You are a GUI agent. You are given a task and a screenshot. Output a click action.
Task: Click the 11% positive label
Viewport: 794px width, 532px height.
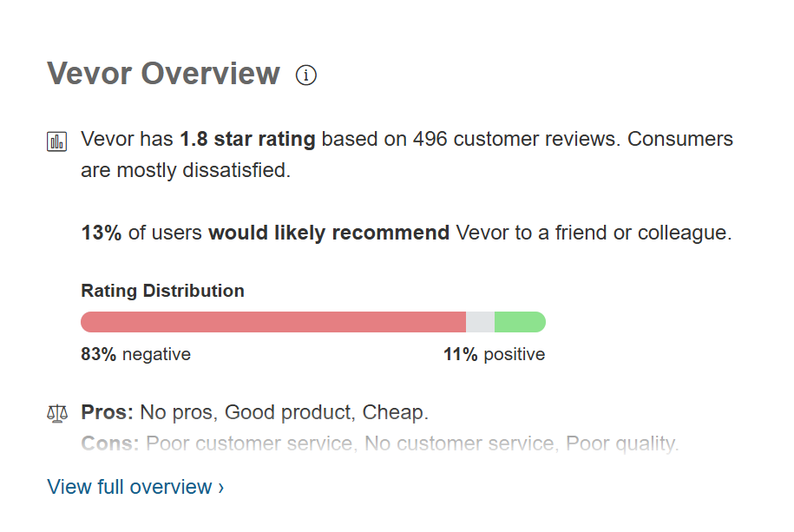point(494,354)
